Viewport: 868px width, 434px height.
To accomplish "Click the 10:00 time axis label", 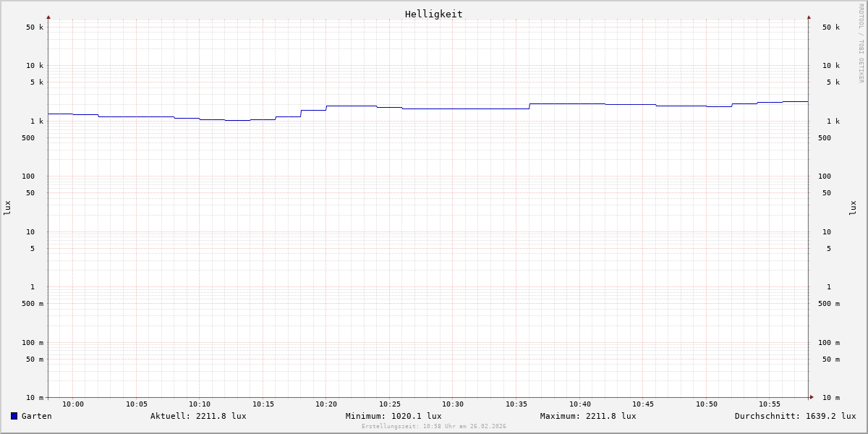I will coord(73,404).
